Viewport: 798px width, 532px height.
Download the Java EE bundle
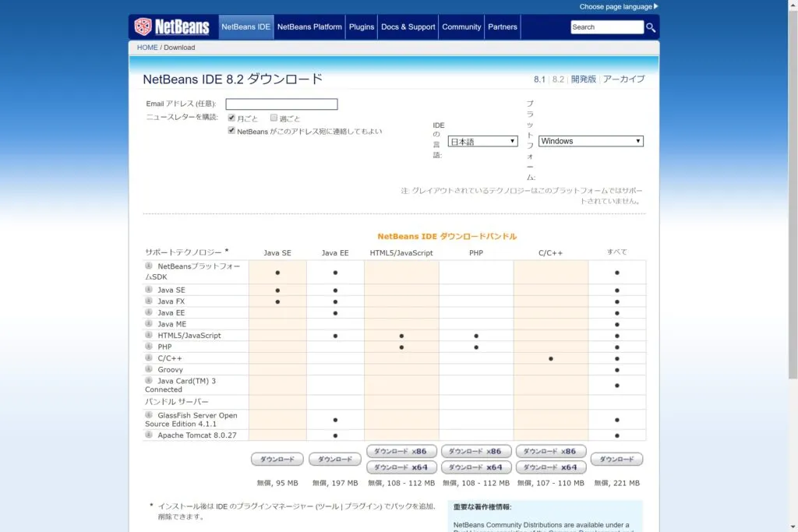coord(335,459)
